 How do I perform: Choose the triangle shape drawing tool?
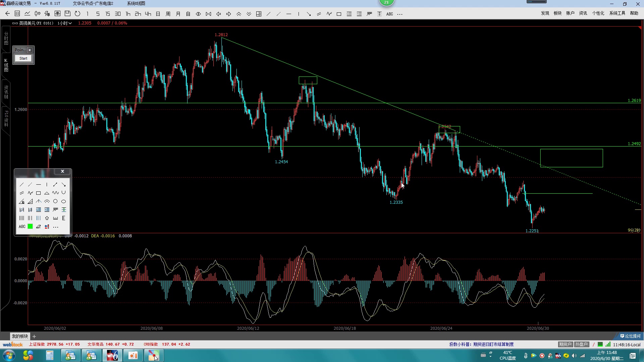coord(47,193)
